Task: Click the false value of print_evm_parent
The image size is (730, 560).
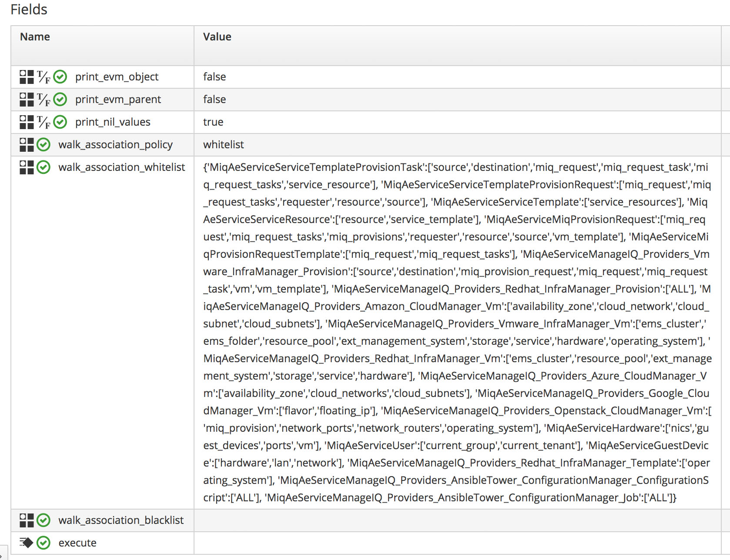Action: coord(214,100)
